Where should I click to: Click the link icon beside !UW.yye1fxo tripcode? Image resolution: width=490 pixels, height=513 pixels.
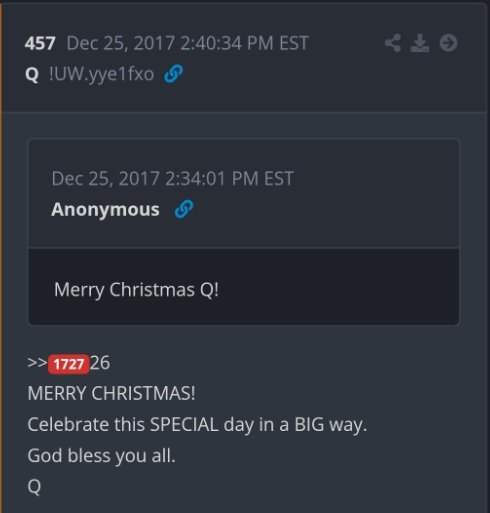click(174, 74)
